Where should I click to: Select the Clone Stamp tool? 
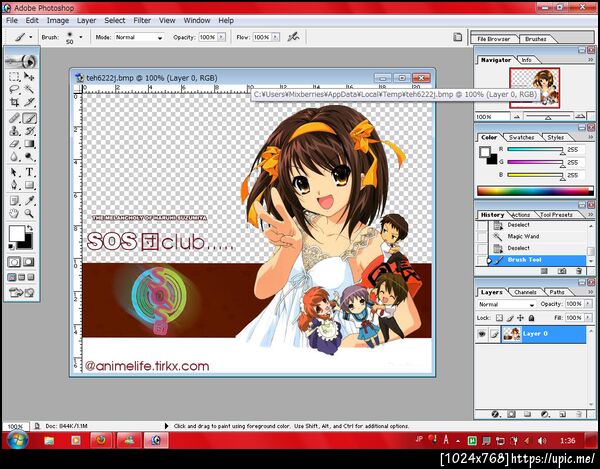tap(14, 131)
